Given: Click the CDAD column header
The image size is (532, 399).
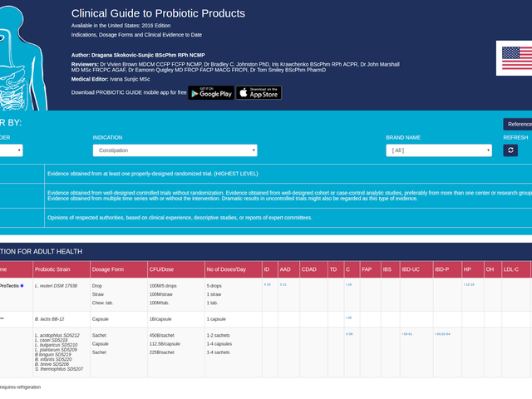Looking at the screenshot, I should [308, 269].
